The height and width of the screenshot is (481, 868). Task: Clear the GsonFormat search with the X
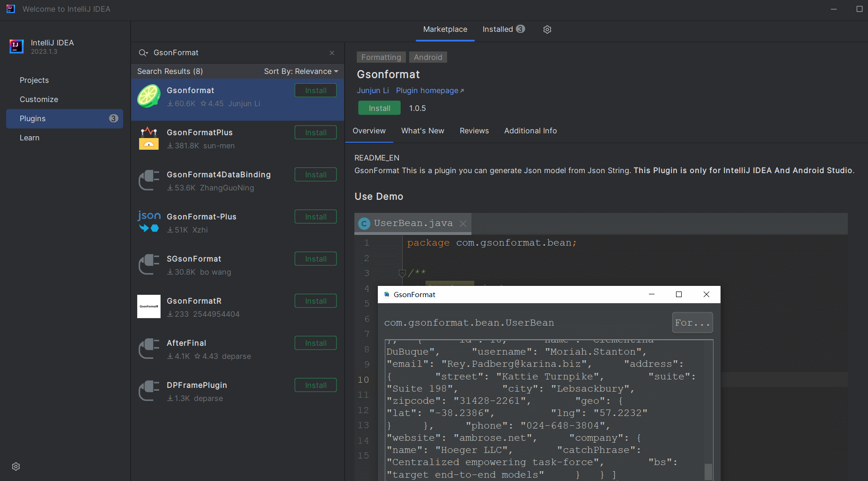coord(332,53)
